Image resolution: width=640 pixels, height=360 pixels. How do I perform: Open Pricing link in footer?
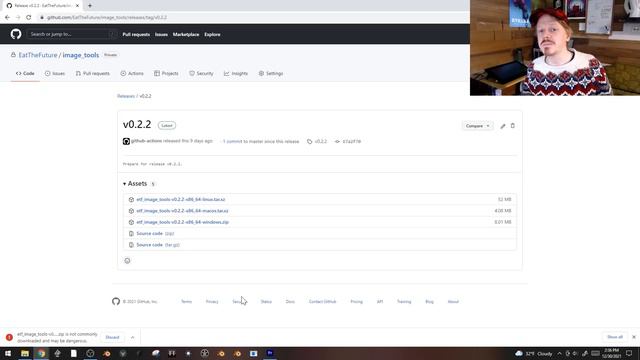click(x=356, y=302)
